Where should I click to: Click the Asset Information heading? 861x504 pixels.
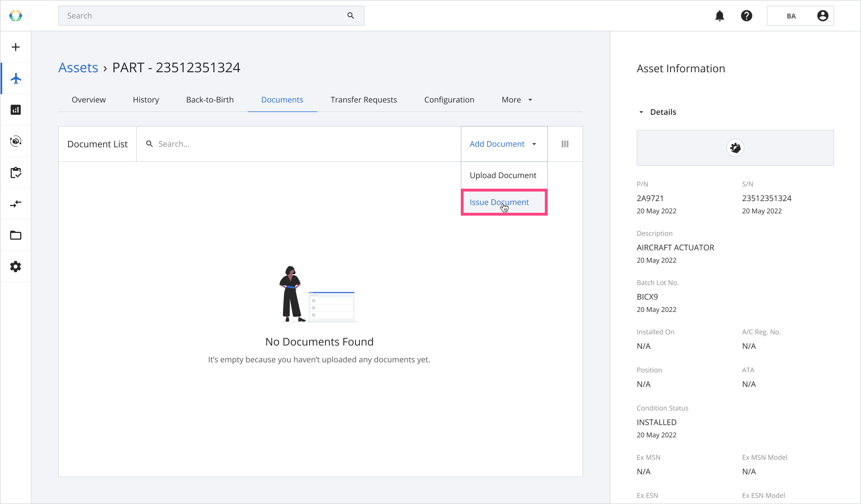point(681,69)
